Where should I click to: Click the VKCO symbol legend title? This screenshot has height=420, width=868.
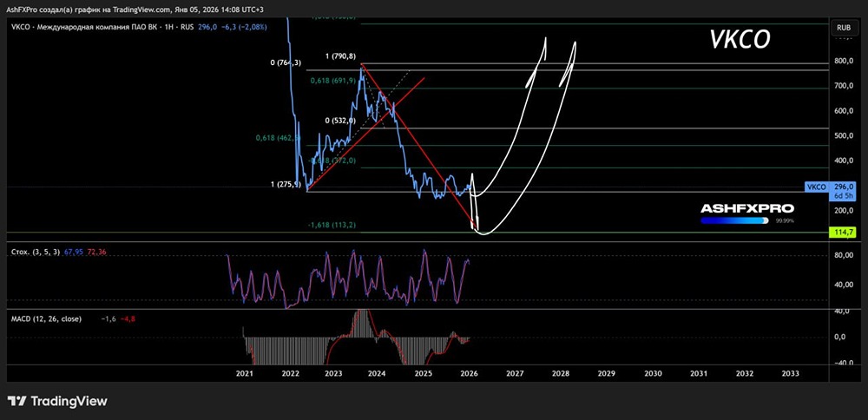pyautogui.click(x=102, y=27)
